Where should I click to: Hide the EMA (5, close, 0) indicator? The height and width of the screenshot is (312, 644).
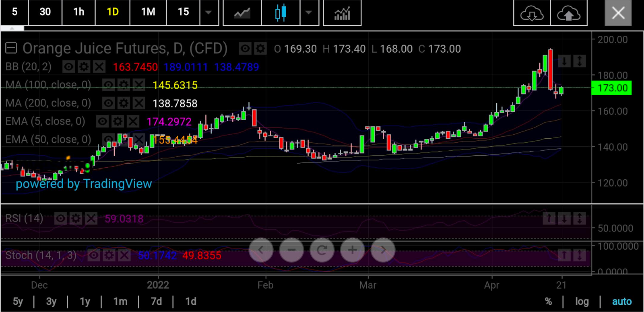tap(102, 121)
